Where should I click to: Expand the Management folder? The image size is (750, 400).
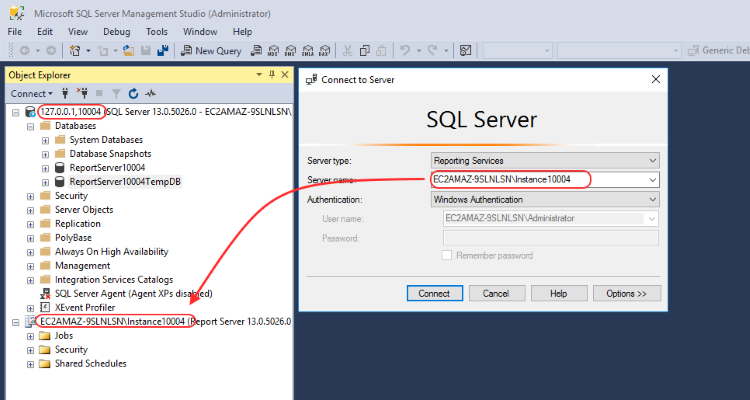pyautogui.click(x=31, y=266)
